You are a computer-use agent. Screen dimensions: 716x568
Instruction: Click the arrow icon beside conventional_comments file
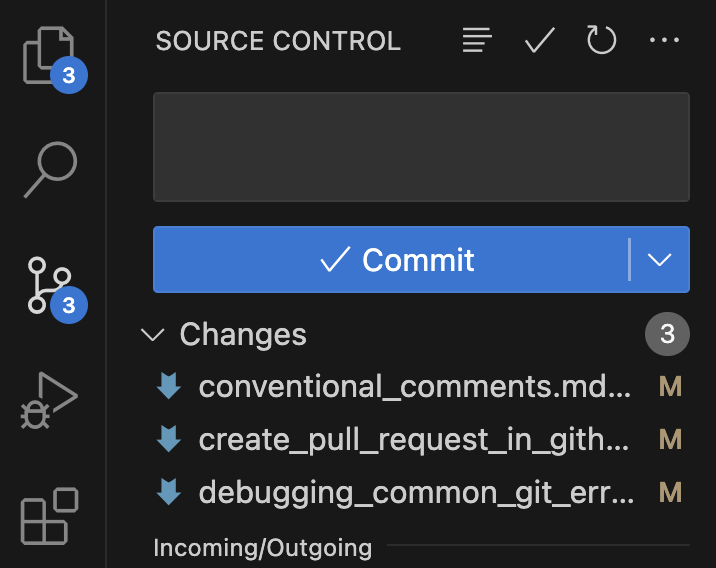pos(169,387)
